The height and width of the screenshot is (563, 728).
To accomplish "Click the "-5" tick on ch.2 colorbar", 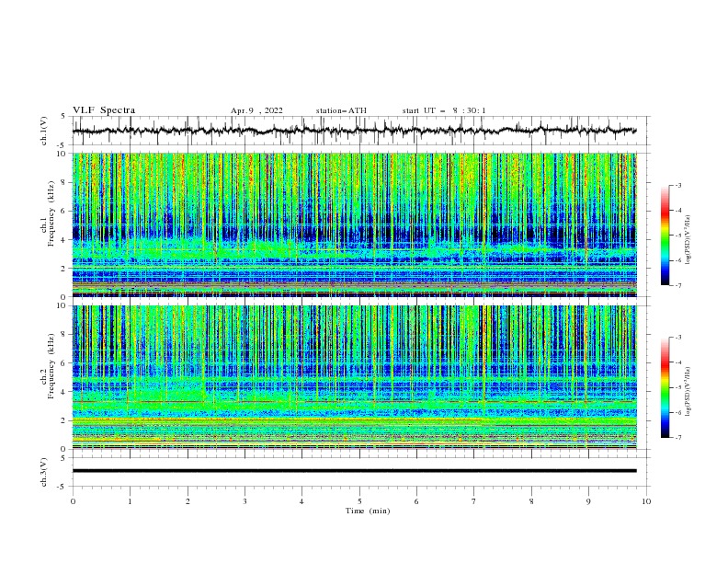I will pyautogui.click(x=677, y=387).
